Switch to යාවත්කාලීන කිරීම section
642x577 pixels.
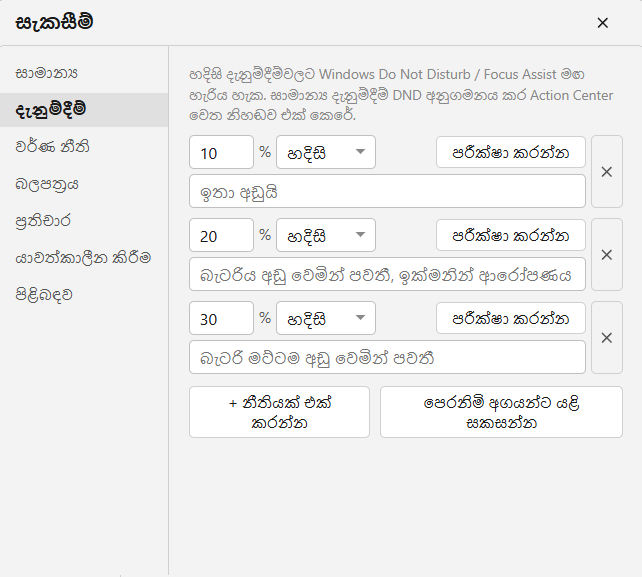pos(84,258)
